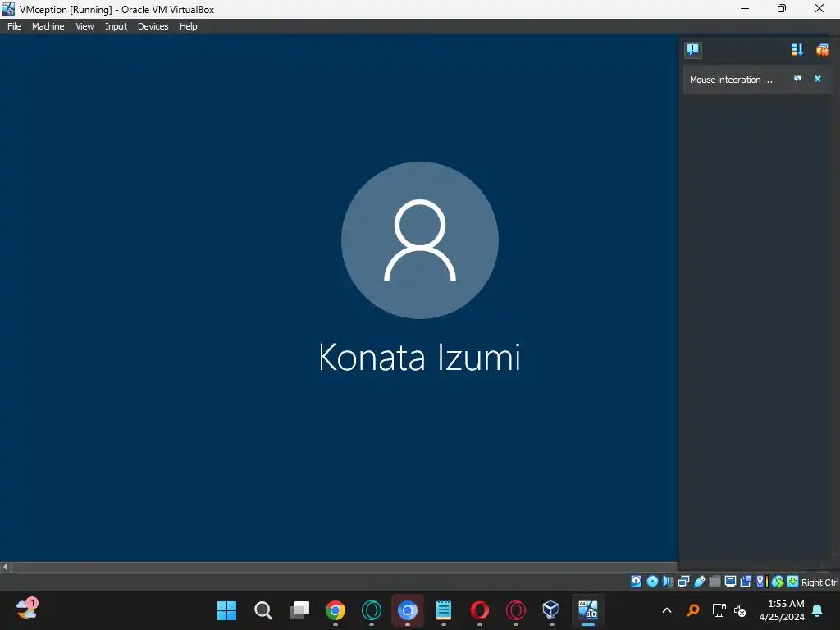The height and width of the screenshot is (630, 840).
Task: Open the Windows Start menu
Action: pos(226,610)
